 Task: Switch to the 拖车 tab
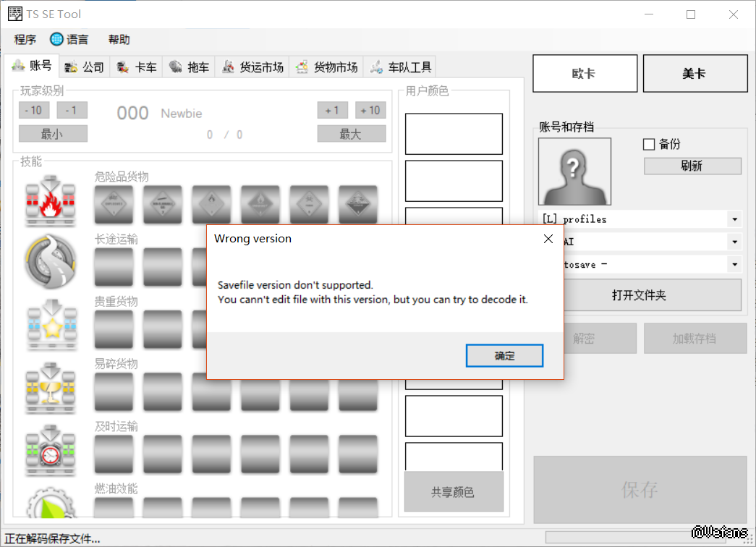[190, 67]
